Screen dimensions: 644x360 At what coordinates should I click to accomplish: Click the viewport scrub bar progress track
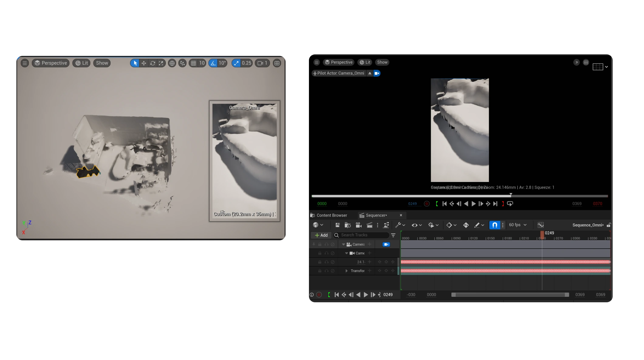click(460, 196)
